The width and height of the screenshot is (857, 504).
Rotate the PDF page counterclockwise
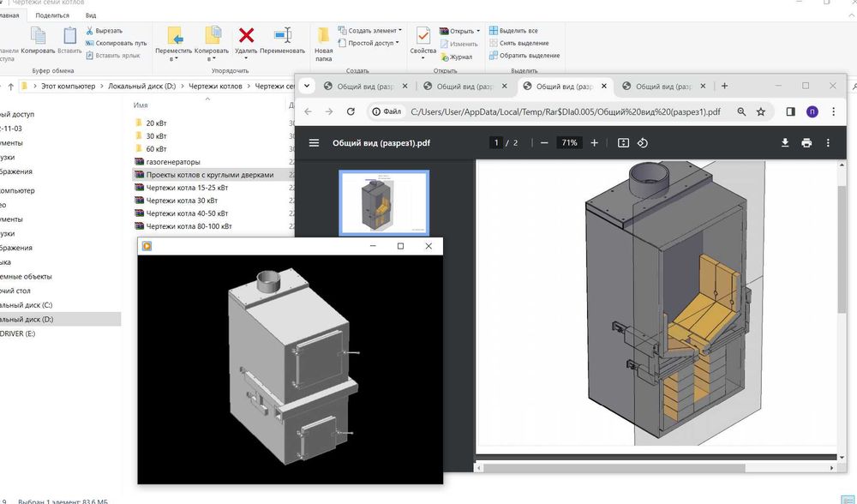(643, 143)
